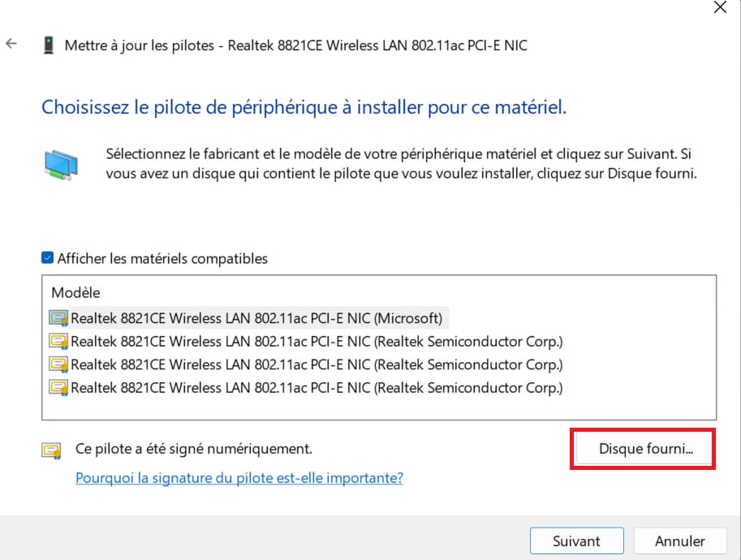This screenshot has height=560, width=741.
Task: Uncheck Afficher les matériels compatibles checkbox
Action: click(47, 257)
